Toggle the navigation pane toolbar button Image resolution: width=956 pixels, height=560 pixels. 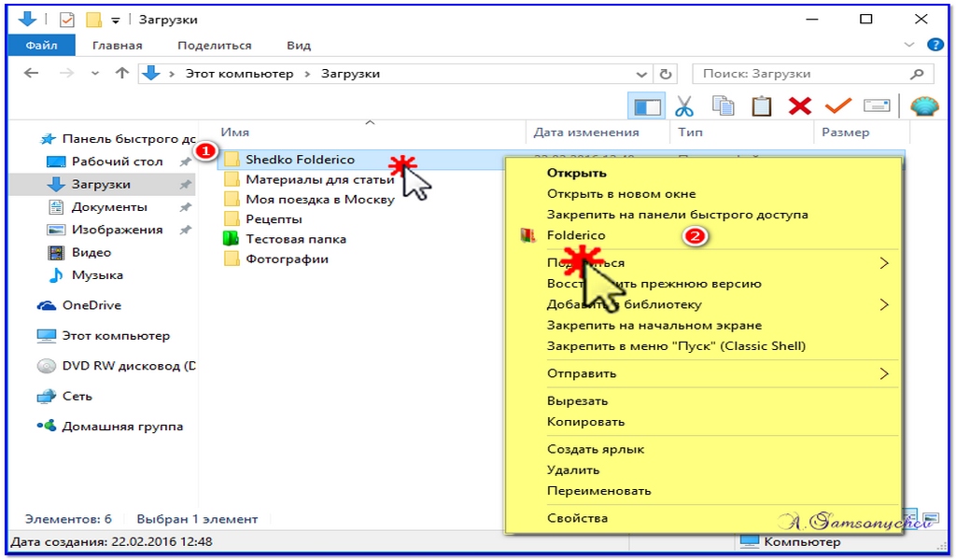(x=647, y=106)
